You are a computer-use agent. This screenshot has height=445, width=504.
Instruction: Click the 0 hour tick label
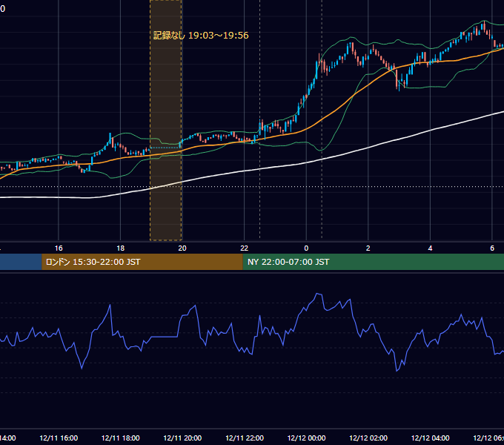[x=306, y=248]
